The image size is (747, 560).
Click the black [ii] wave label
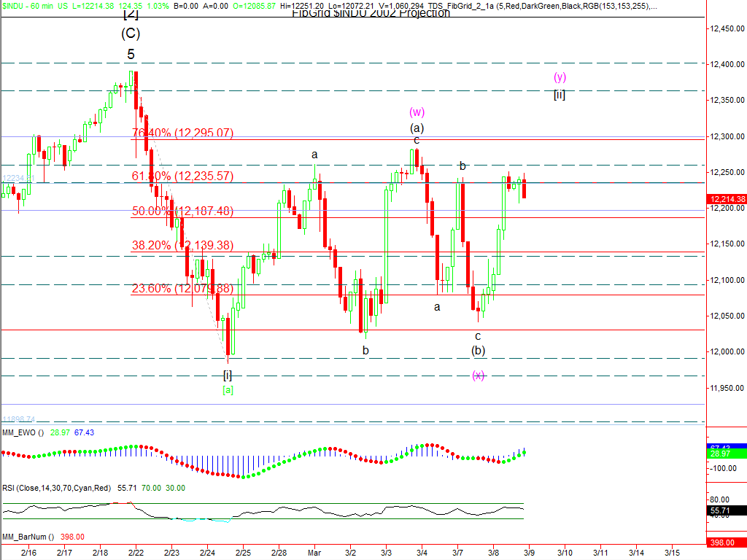[x=560, y=94]
